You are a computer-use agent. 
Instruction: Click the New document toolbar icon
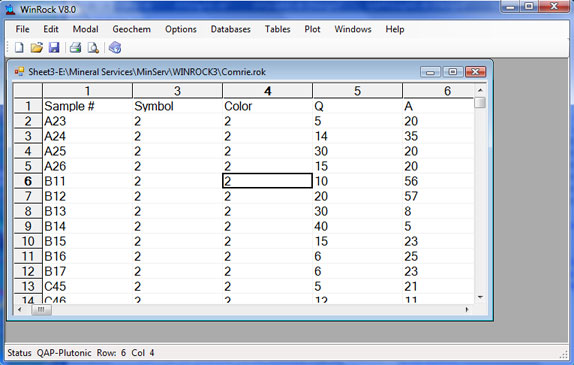point(19,48)
